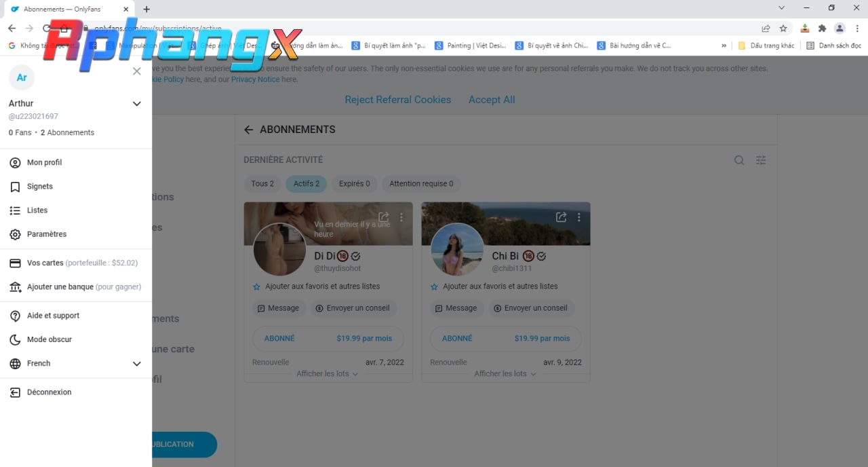The image size is (868, 467).
Task: Click the subscriptions search icon
Action: [739, 160]
